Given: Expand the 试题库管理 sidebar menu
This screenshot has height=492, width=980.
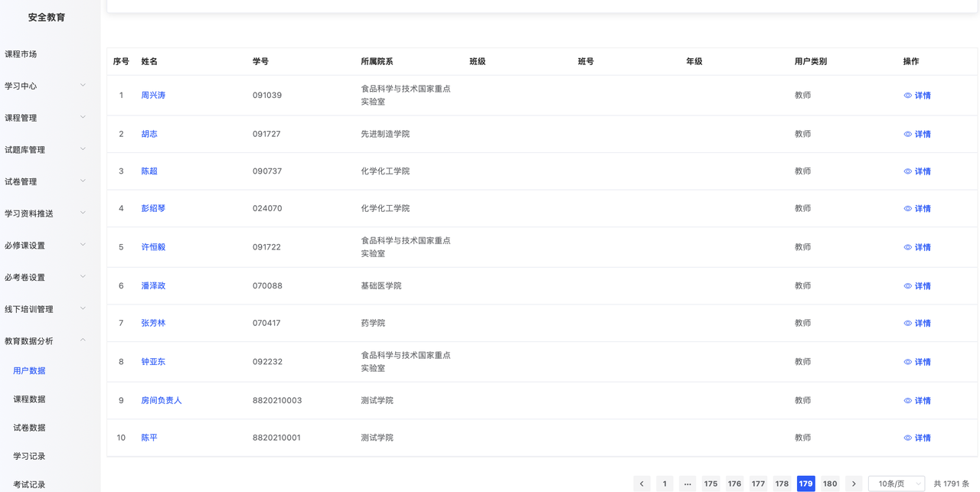Looking at the screenshot, I should point(46,150).
